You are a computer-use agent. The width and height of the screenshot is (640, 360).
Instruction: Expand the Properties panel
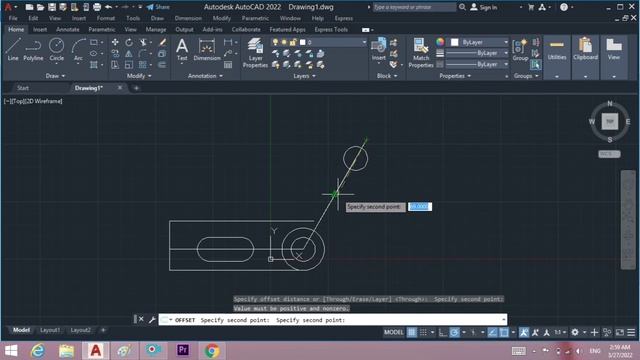pos(455,76)
